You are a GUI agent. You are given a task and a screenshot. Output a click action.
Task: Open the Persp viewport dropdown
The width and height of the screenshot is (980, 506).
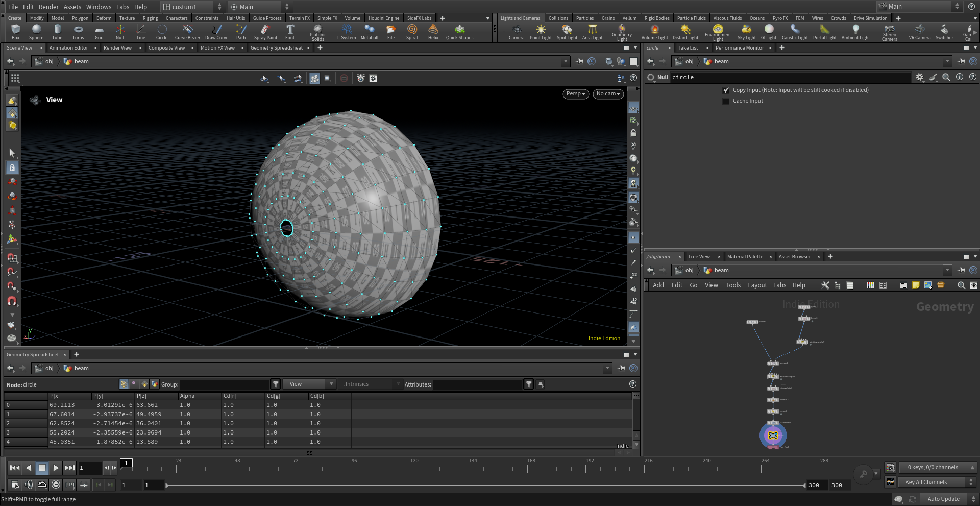tap(576, 94)
